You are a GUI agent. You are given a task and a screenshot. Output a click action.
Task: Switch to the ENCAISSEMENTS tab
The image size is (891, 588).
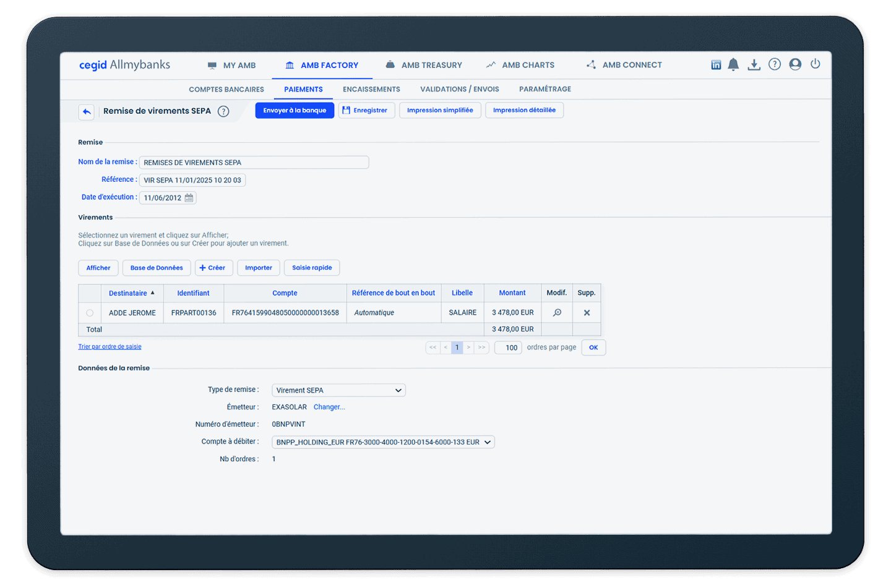371,88
